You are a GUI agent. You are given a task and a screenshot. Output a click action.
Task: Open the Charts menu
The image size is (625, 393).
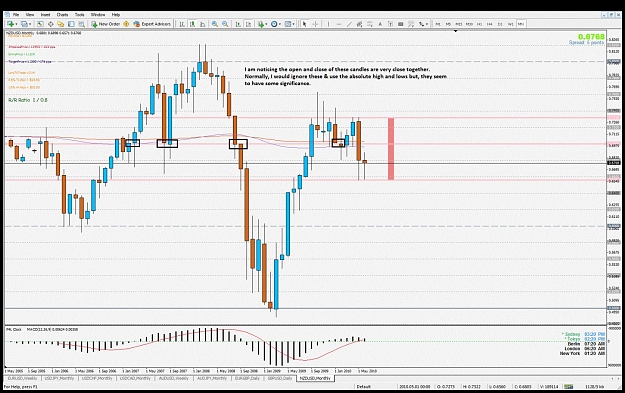click(x=62, y=15)
